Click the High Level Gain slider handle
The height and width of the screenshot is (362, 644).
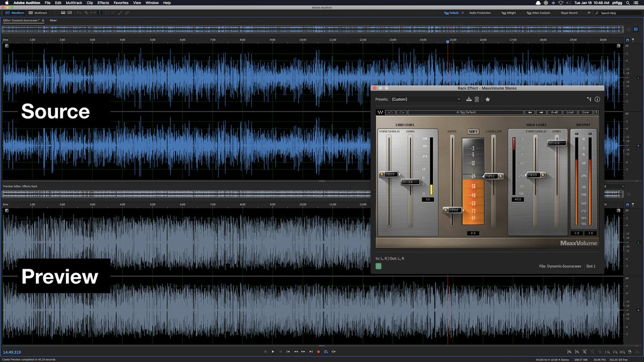click(x=557, y=143)
